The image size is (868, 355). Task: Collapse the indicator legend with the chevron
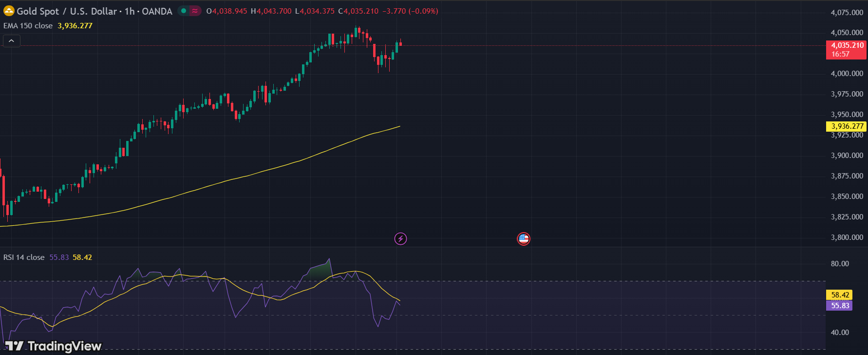coord(12,41)
